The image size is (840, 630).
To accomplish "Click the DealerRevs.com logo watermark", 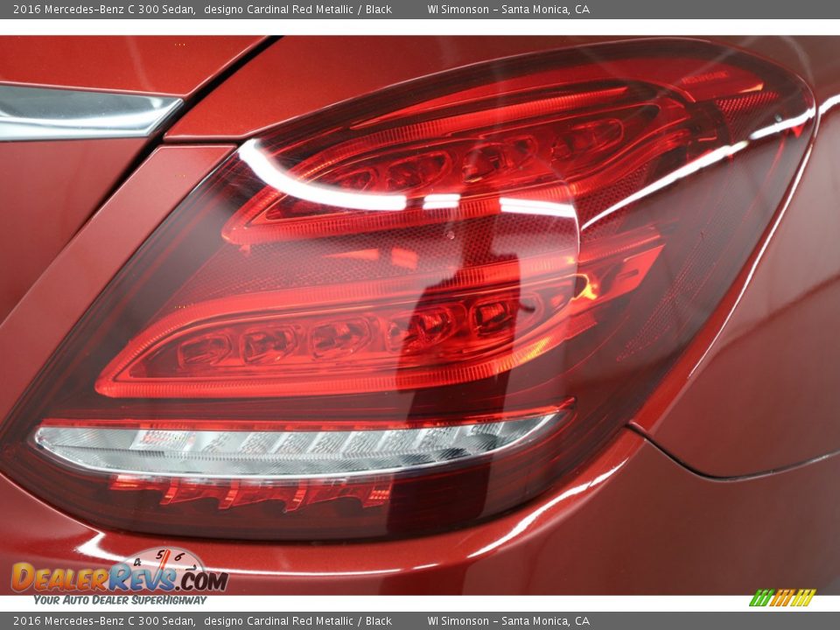I will [119, 578].
